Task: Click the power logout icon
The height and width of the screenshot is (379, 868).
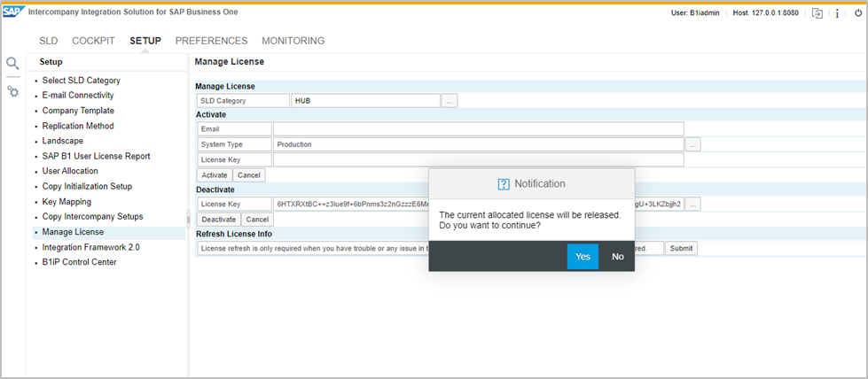Action: click(857, 13)
